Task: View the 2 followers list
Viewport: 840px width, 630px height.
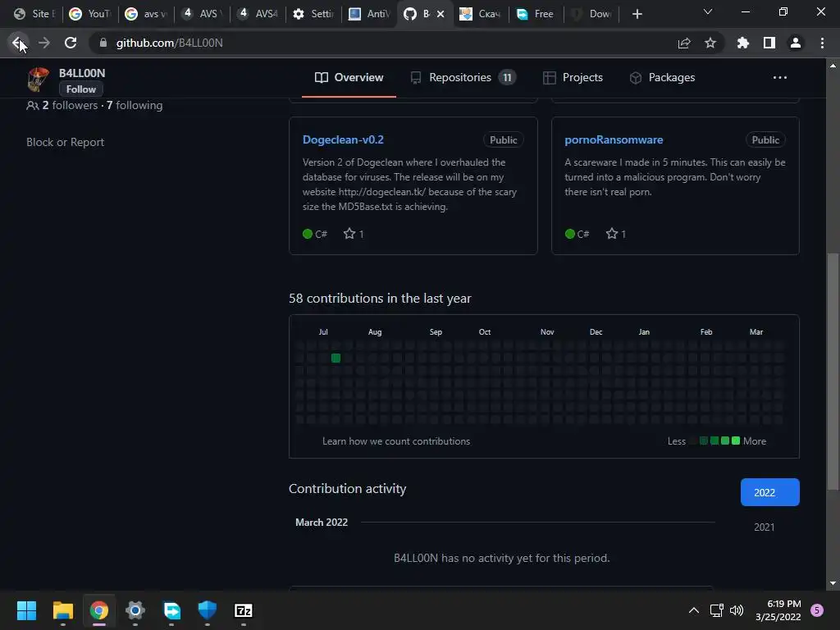Action: [71, 106]
